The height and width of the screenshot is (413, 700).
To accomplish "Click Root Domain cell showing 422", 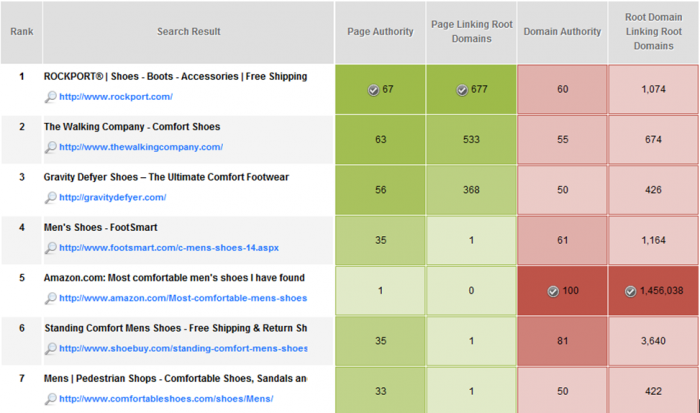I will point(654,391).
